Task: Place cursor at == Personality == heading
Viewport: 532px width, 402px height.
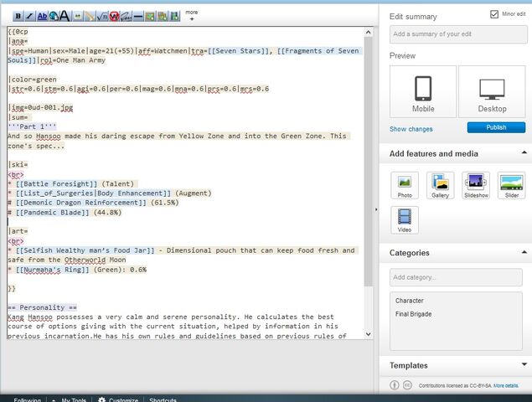Action: (42, 307)
